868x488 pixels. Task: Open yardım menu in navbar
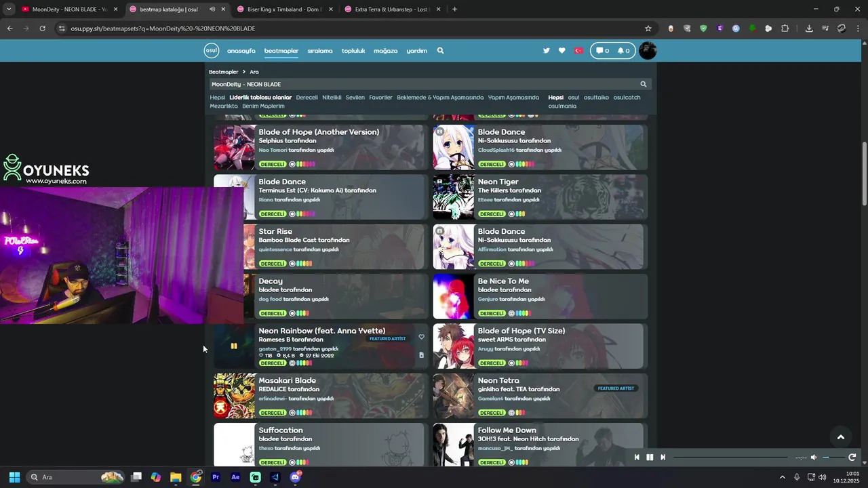(x=417, y=51)
